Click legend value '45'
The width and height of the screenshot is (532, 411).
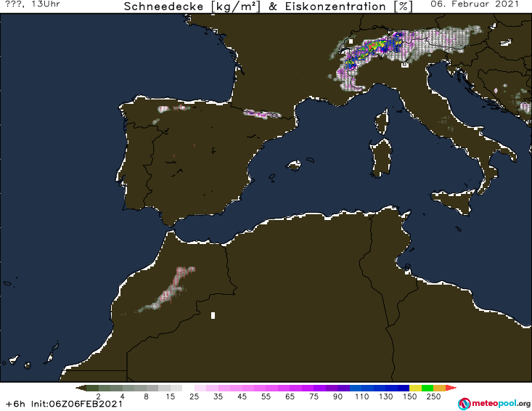coord(242,396)
